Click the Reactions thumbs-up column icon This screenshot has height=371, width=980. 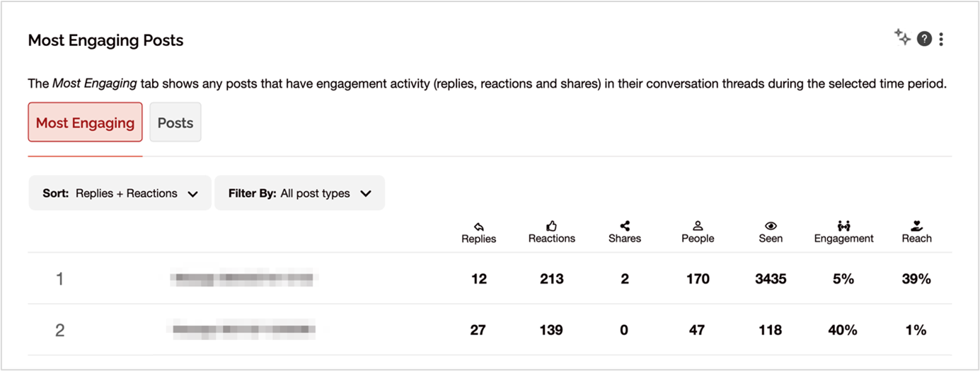click(x=551, y=227)
